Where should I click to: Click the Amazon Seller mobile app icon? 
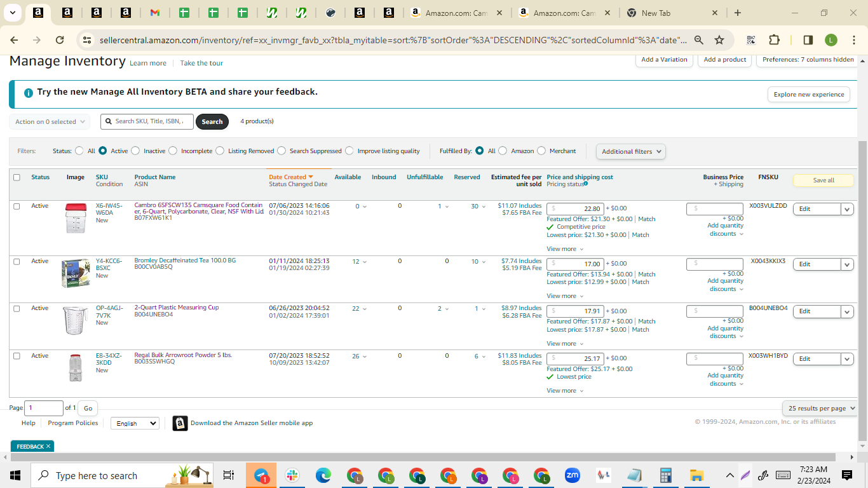pos(180,423)
